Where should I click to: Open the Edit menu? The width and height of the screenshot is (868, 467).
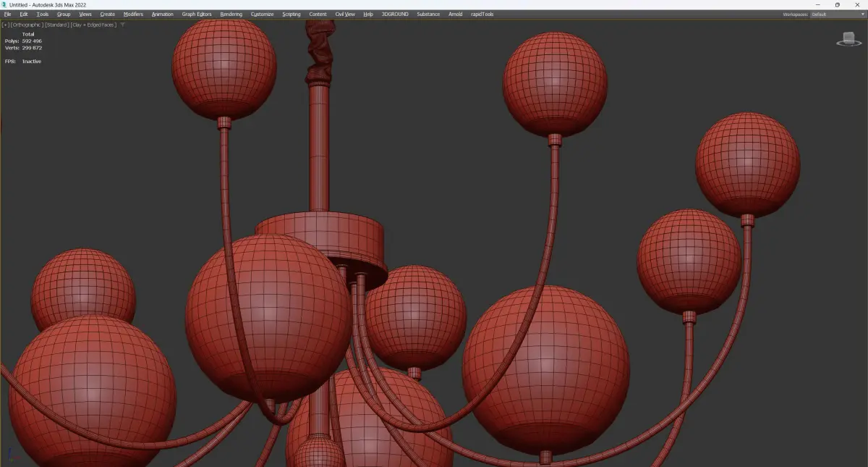pos(24,14)
